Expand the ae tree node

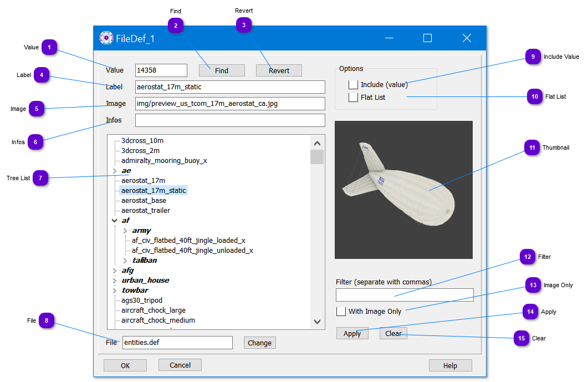115,171
